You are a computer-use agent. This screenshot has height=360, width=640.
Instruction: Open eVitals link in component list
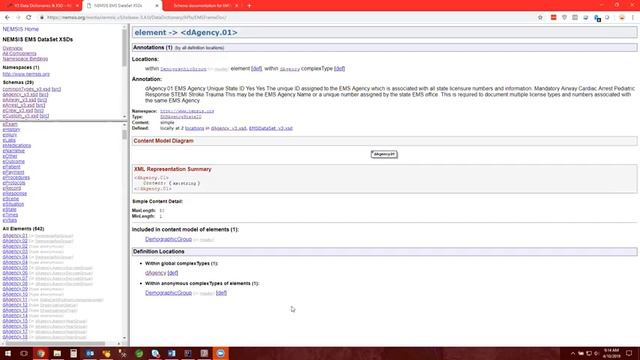(x=10, y=220)
